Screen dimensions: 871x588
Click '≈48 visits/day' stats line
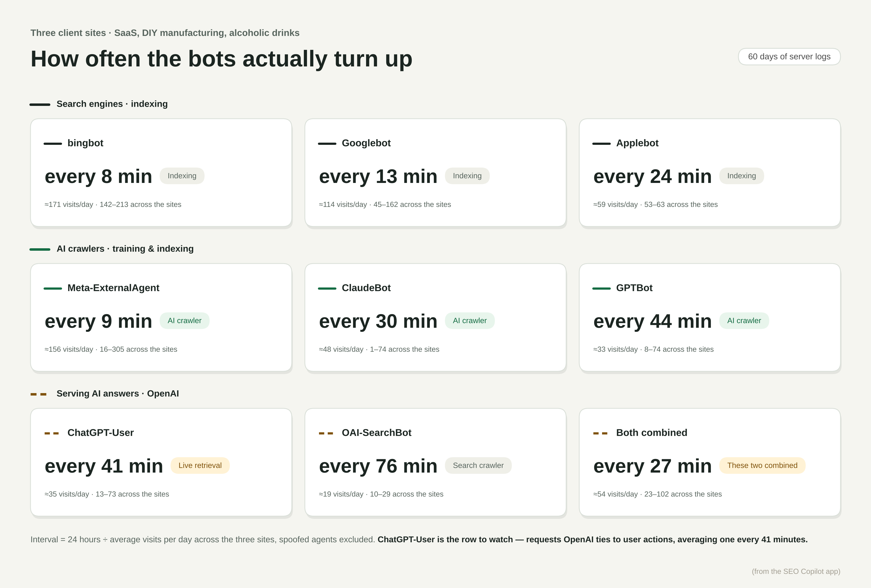pyautogui.click(x=379, y=349)
